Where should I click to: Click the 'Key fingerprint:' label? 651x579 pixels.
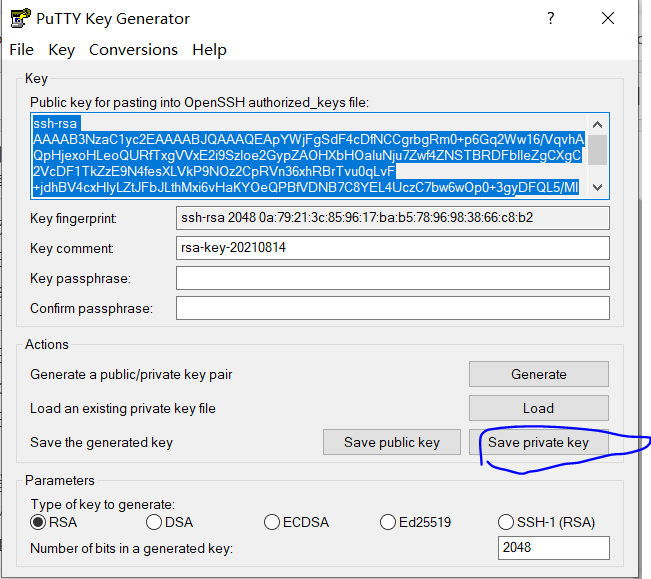pyautogui.click(x=73, y=218)
